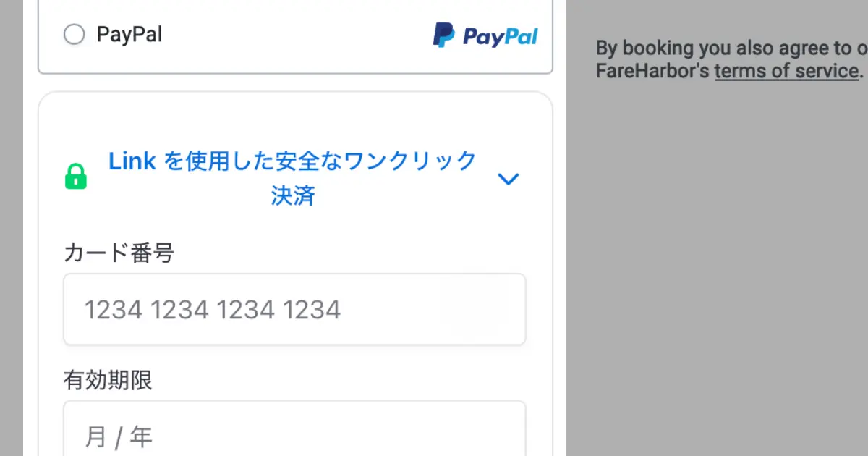Click the gray area below the terms text
The image size is (868, 456).
click(x=716, y=275)
